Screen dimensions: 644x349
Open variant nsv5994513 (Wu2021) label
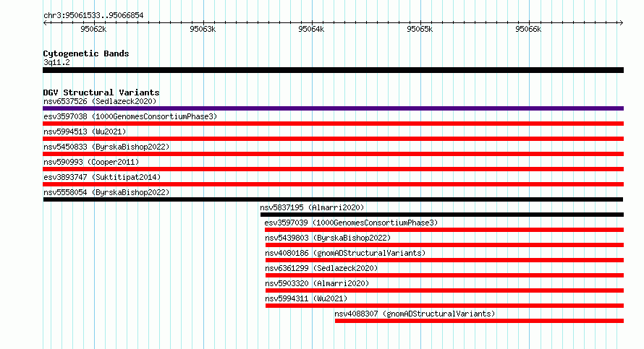coord(85,132)
